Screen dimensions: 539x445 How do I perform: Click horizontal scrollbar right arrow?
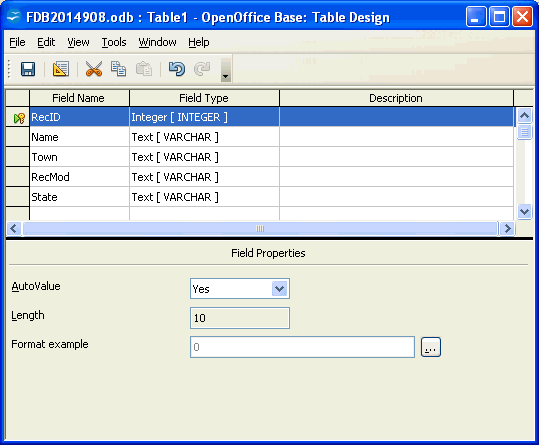pos(507,229)
